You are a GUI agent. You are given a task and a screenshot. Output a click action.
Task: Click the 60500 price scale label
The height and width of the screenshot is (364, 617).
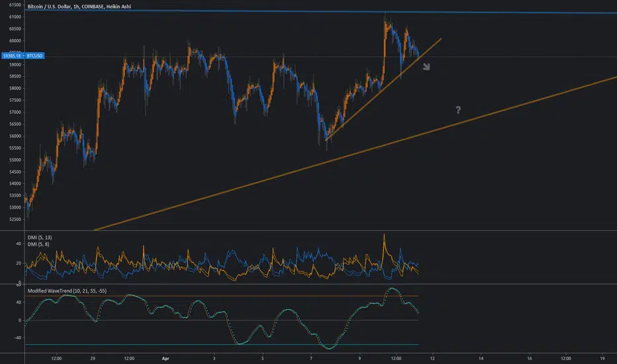[15, 28]
